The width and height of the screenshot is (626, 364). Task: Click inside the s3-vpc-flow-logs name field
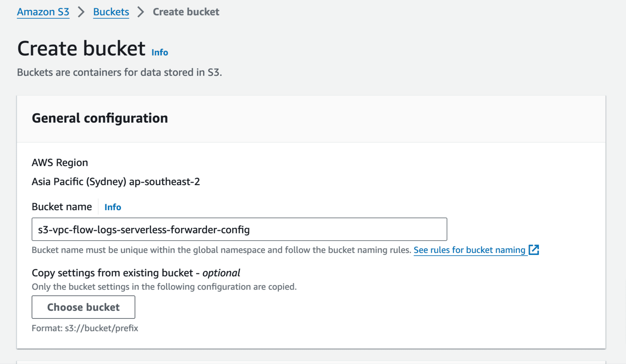tap(239, 229)
